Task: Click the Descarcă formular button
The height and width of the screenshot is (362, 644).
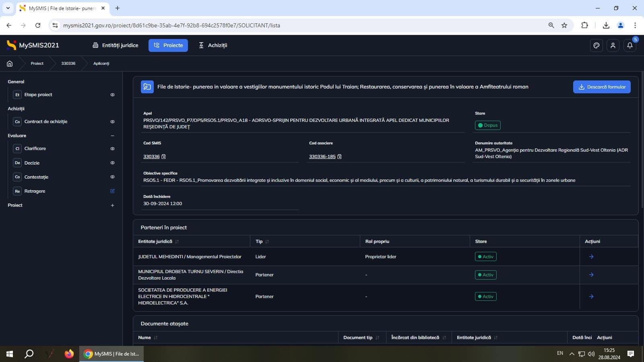Action: click(x=602, y=87)
